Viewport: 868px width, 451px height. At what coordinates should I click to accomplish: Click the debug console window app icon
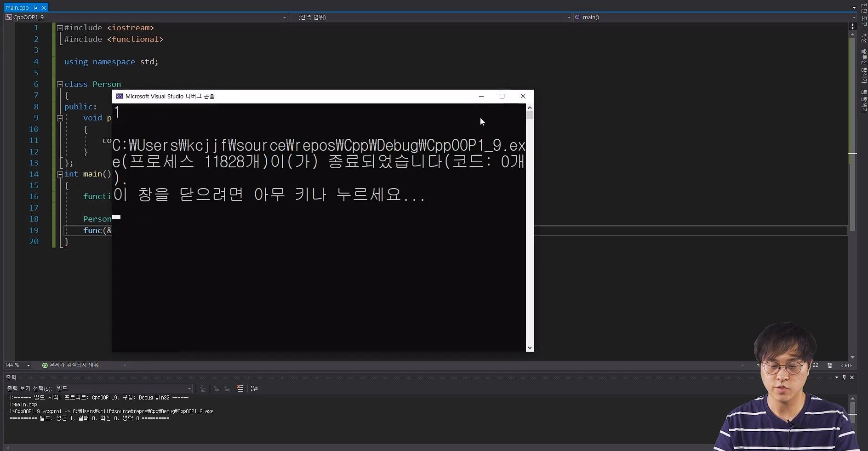point(120,97)
